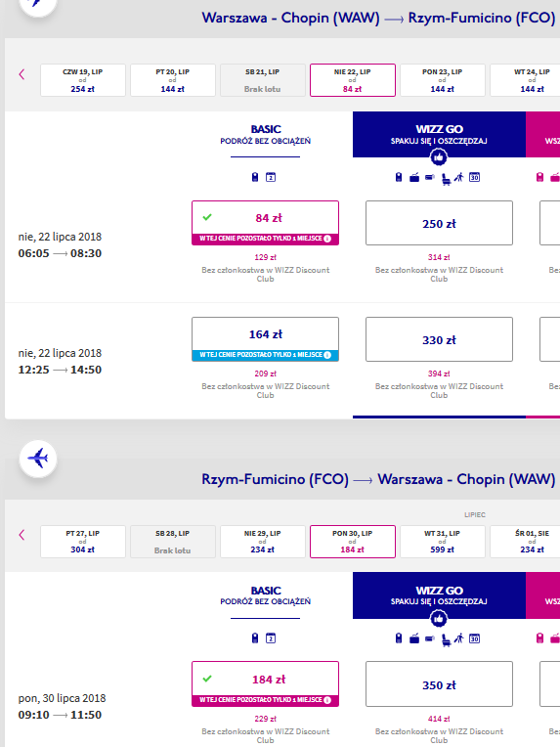
Task: Click thumbs-up badge under outbound WIZZ GO header
Action: click(439, 156)
